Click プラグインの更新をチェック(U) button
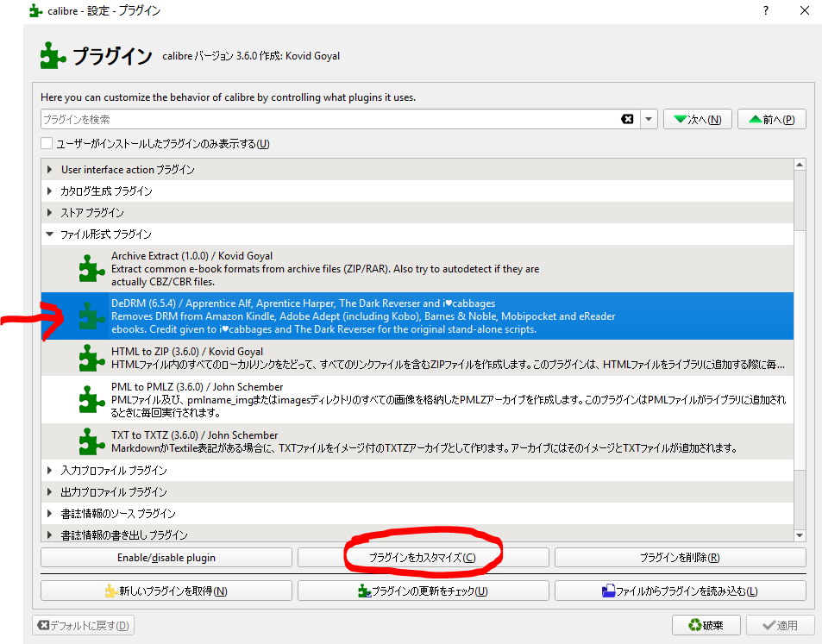The image size is (822, 644). click(423, 591)
